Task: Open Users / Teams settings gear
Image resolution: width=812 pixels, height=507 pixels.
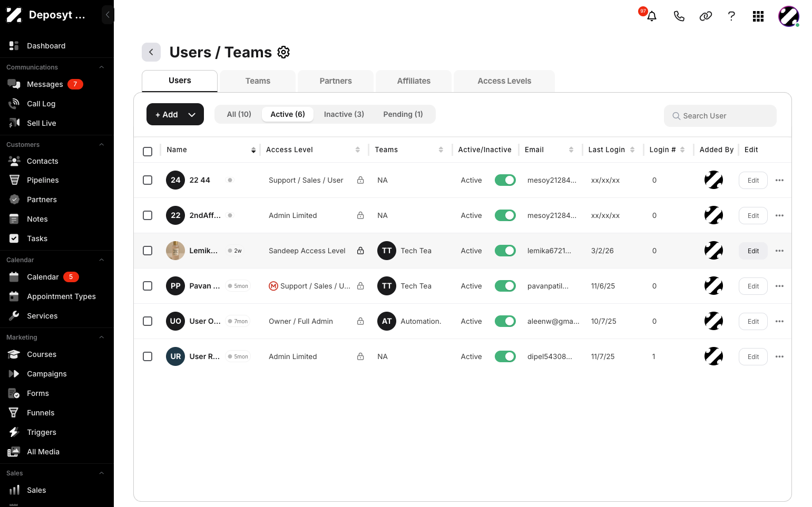Action: pyautogui.click(x=283, y=52)
